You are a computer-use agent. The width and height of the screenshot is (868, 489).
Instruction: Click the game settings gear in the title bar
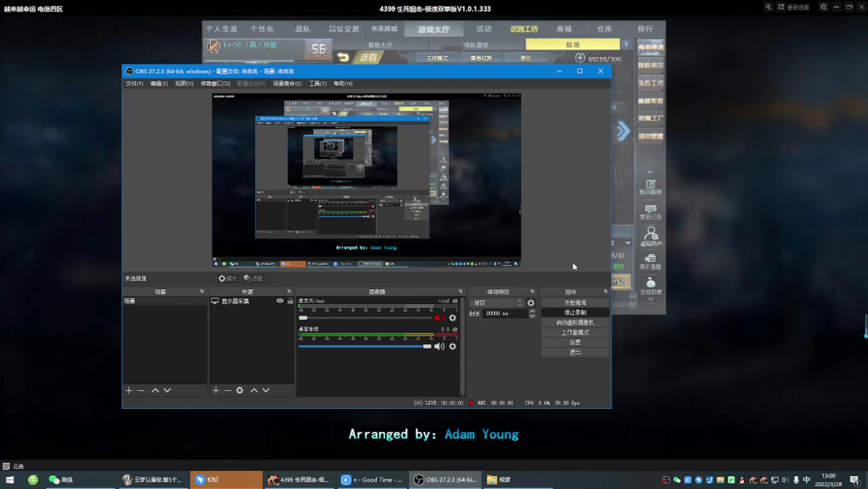pos(824,7)
